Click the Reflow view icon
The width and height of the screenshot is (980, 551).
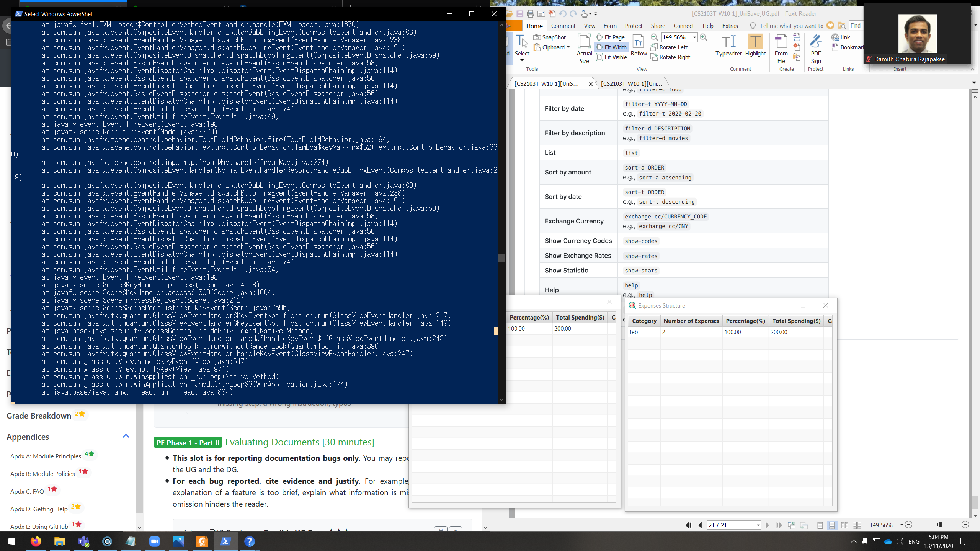[639, 46]
